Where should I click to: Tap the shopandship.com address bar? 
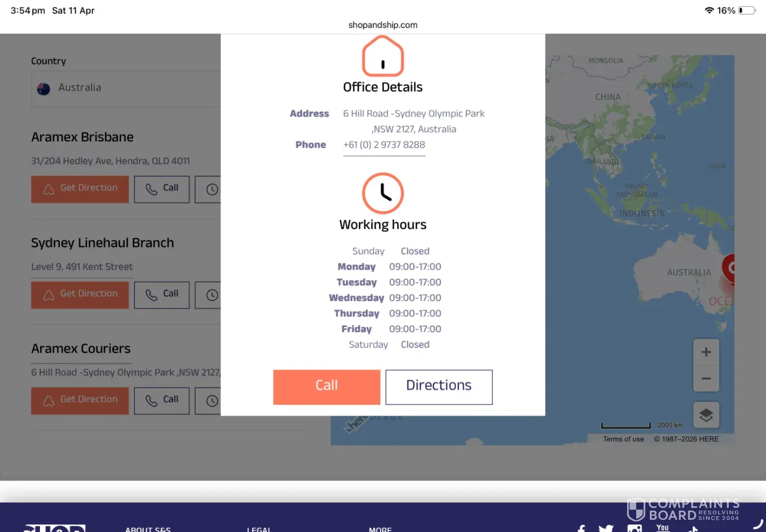(383, 25)
